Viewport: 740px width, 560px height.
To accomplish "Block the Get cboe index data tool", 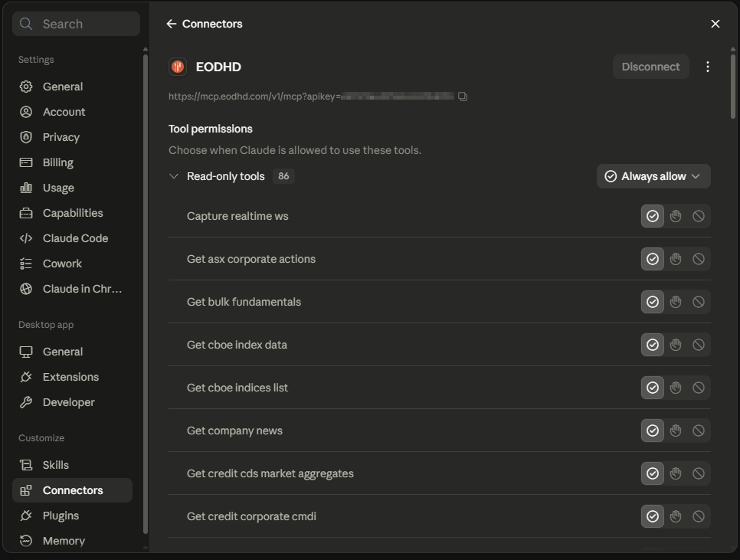I will (699, 345).
